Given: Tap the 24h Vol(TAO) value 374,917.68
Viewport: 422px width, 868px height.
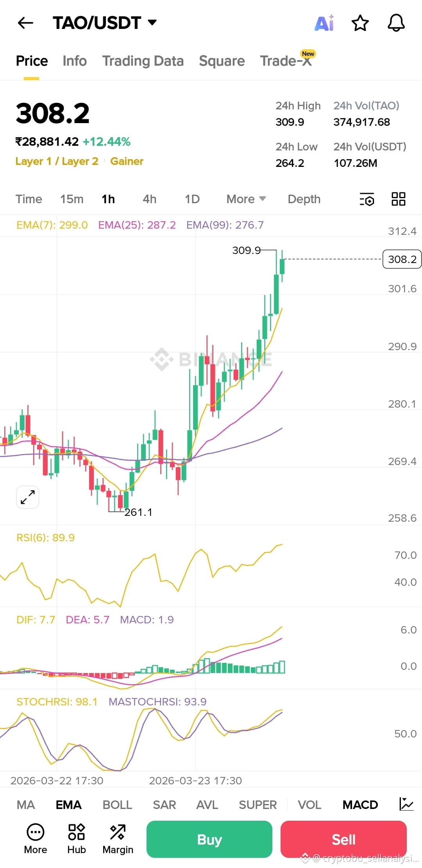Looking at the screenshot, I should coord(361,122).
